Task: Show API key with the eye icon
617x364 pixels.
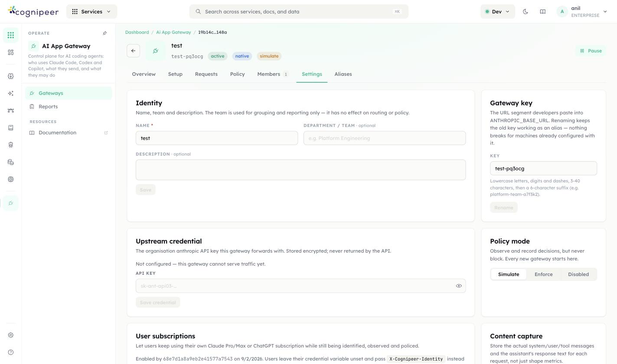Action: [459, 286]
